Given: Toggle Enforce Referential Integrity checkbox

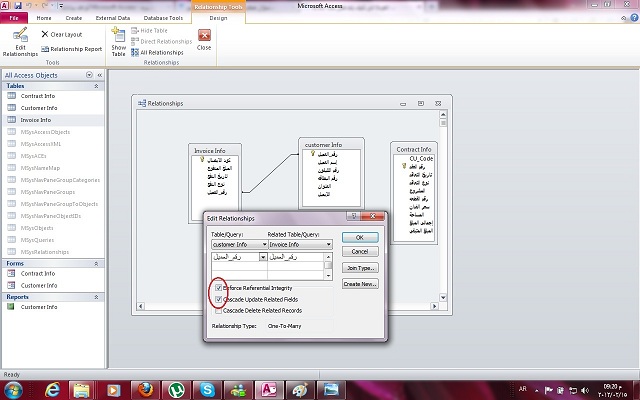Looking at the screenshot, I should (219, 288).
